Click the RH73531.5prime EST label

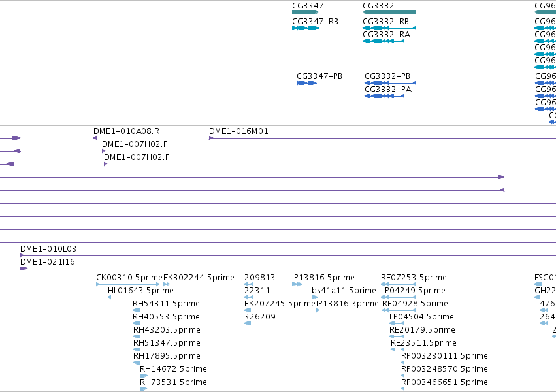[x=173, y=382]
